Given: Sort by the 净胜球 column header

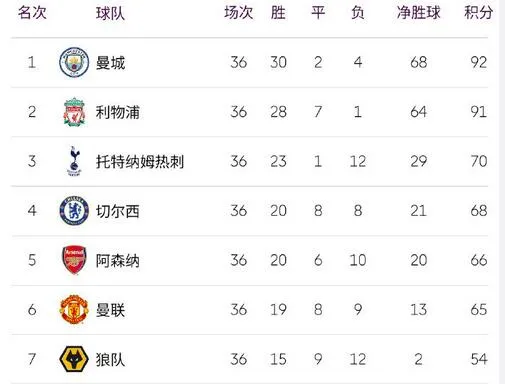Looking at the screenshot, I should [419, 13].
